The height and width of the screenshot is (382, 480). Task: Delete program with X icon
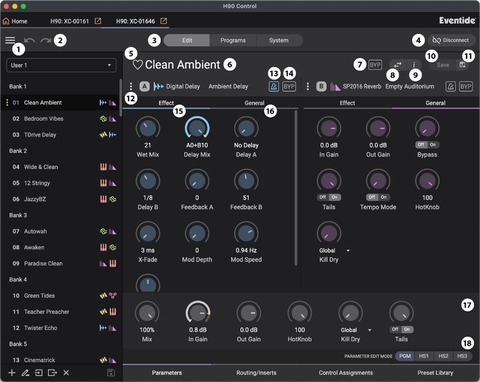click(66, 373)
